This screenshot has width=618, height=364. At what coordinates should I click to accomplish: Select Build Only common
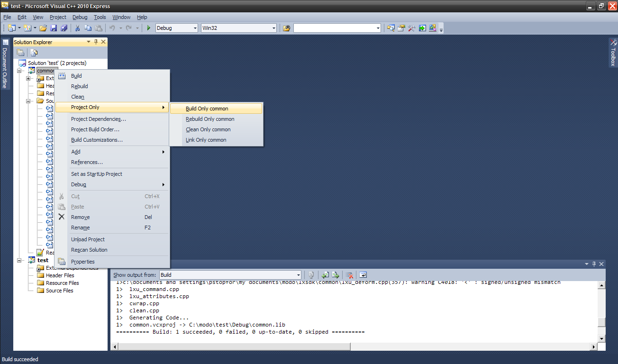coord(216,109)
